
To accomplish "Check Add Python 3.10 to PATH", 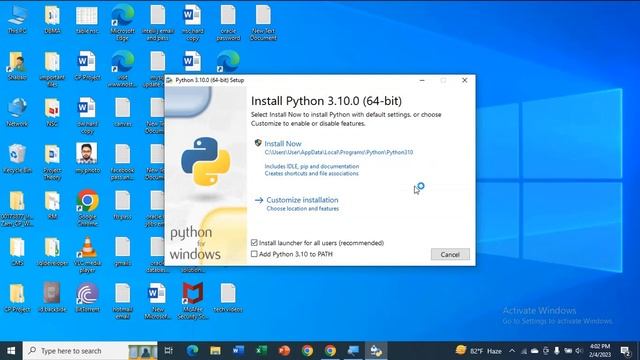I will (254, 254).
